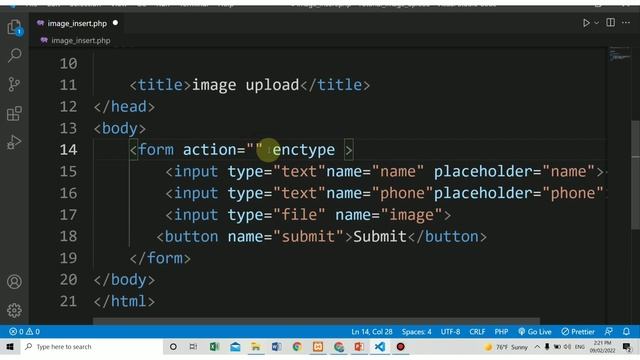Open the errors and warnings status item
640x360 pixels.
(24, 331)
